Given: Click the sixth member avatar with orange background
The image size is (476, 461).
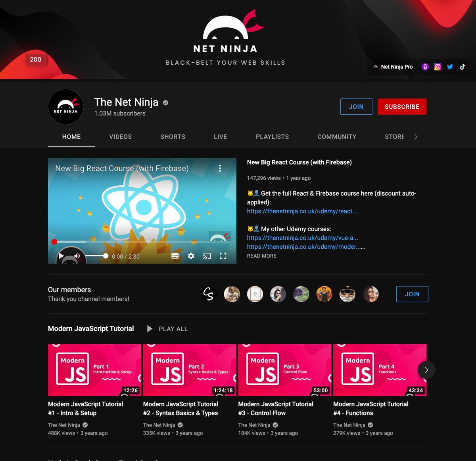Looking at the screenshot, I should (324, 294).
